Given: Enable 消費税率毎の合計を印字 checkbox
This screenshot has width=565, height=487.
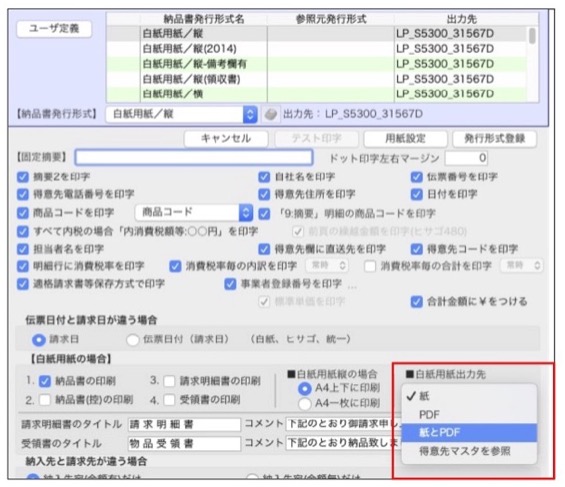Looking at the screenshot, I should click(370, 266).
